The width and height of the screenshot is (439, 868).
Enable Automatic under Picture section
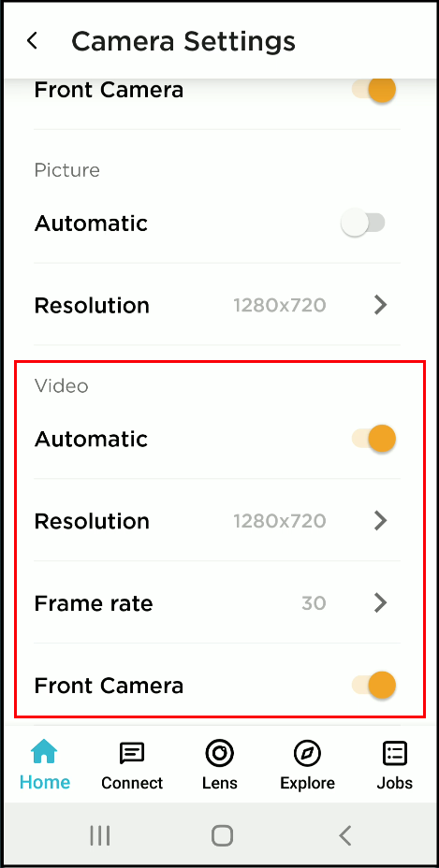(x=363, y=224)
